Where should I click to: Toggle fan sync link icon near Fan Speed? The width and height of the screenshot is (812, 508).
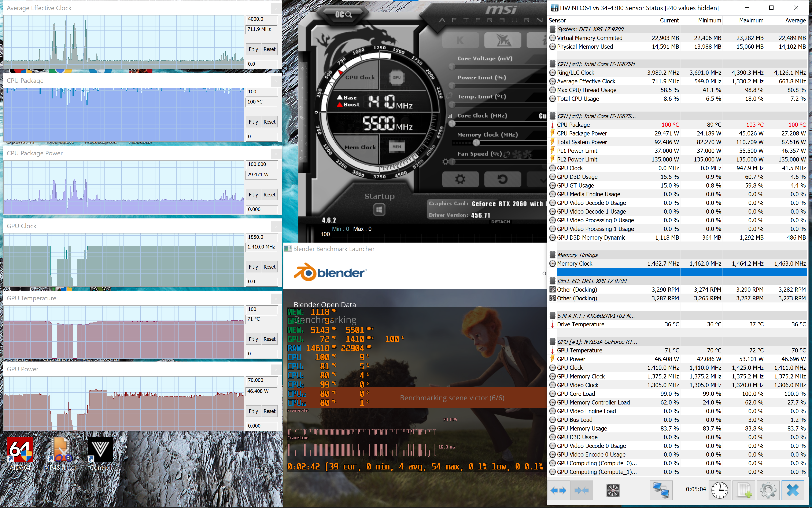coord(507,155)
